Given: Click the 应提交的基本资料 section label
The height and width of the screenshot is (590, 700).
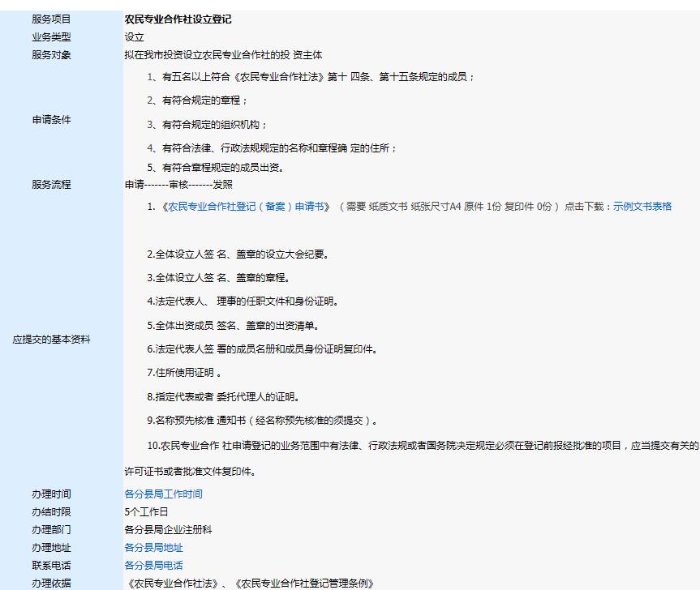Looking at the screenshot, I should [x=53, y=340].
